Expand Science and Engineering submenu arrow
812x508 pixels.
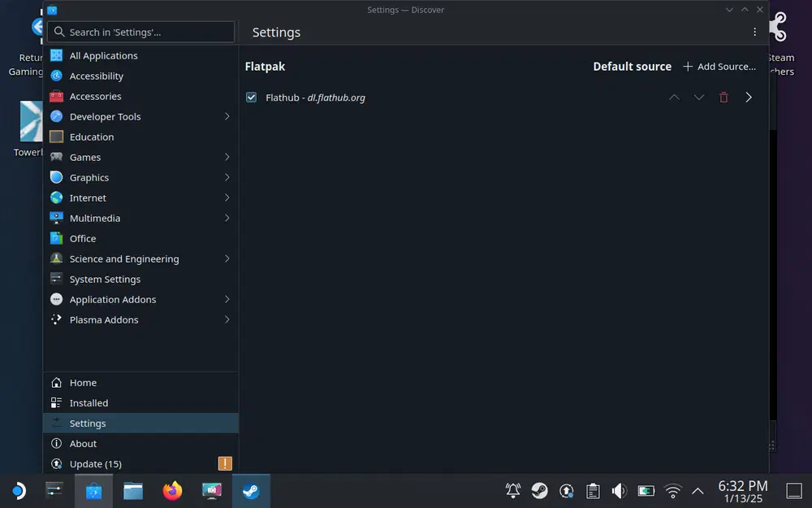point(227,258)
